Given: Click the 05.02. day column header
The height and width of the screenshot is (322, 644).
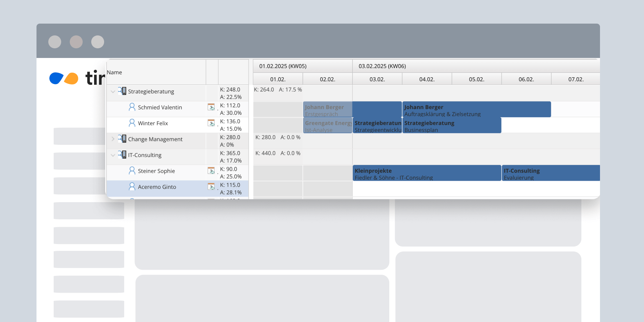Looking at the screenshot, I should [477, 79].
